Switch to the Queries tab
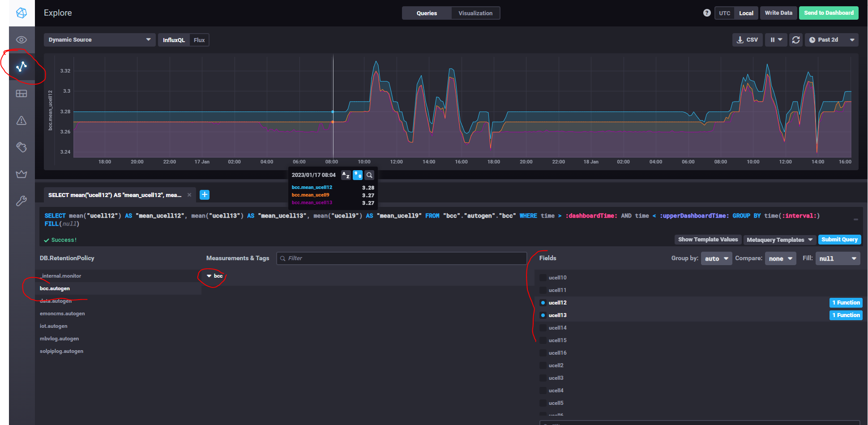 click(x=427, y=13)
